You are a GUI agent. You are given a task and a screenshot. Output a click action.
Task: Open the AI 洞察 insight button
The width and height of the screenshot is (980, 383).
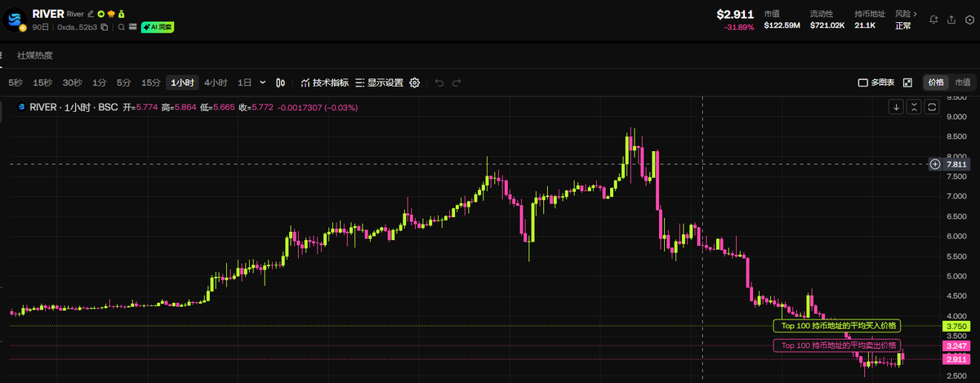158,27
